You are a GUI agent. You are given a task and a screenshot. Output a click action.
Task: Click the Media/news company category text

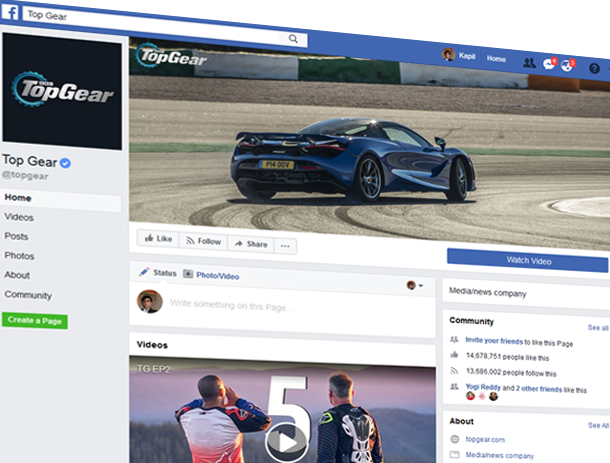point(487,292)
